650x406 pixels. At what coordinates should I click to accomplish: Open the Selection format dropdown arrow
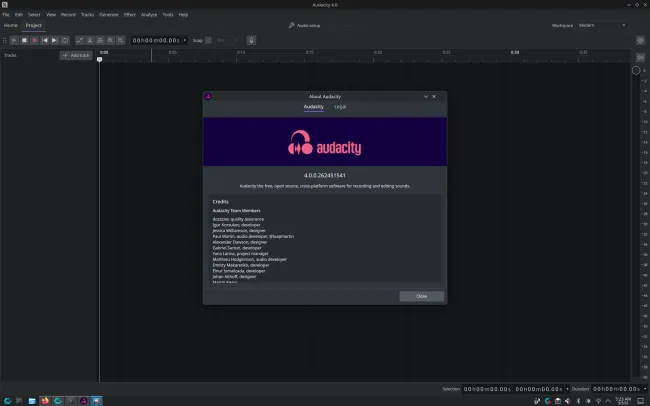[567, 389]
